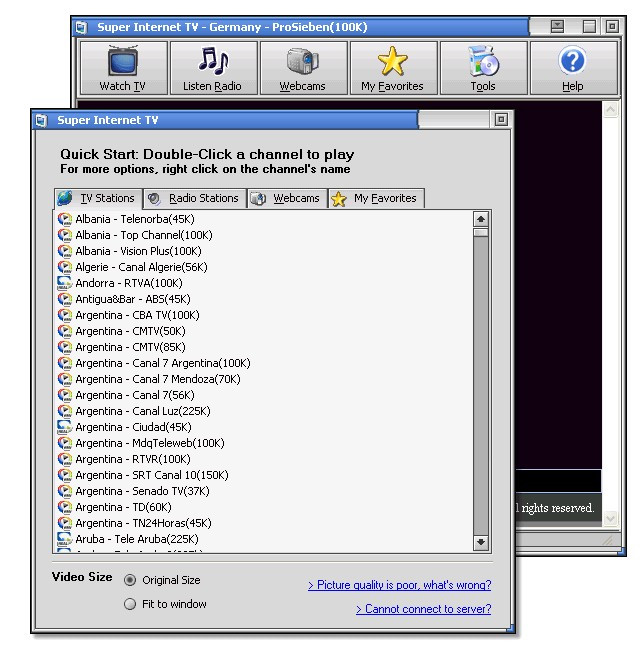Click Real icon beside Andorra - RTVA(100K)
Viewport: 641px width, 650px height.
click(65, 283)
